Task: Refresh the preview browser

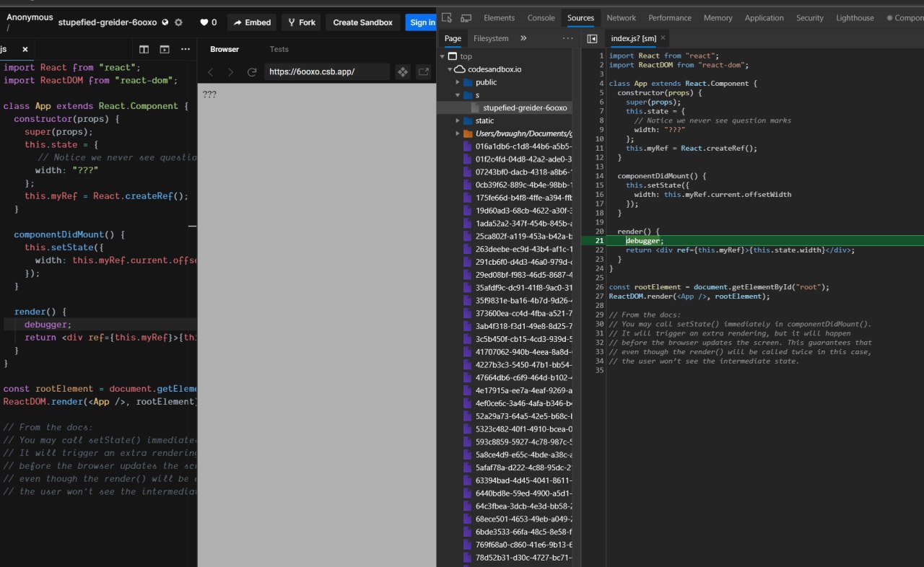Action: 252,72
